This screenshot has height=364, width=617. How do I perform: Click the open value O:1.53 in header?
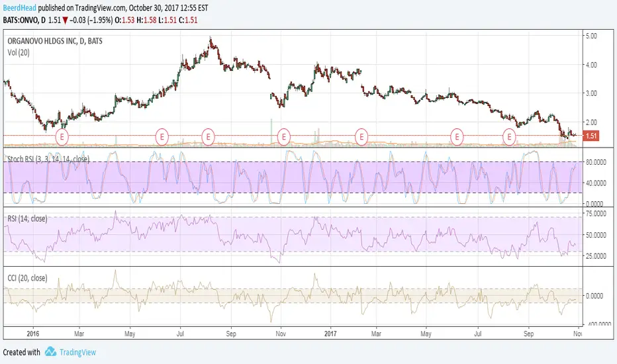coord(124,20)
